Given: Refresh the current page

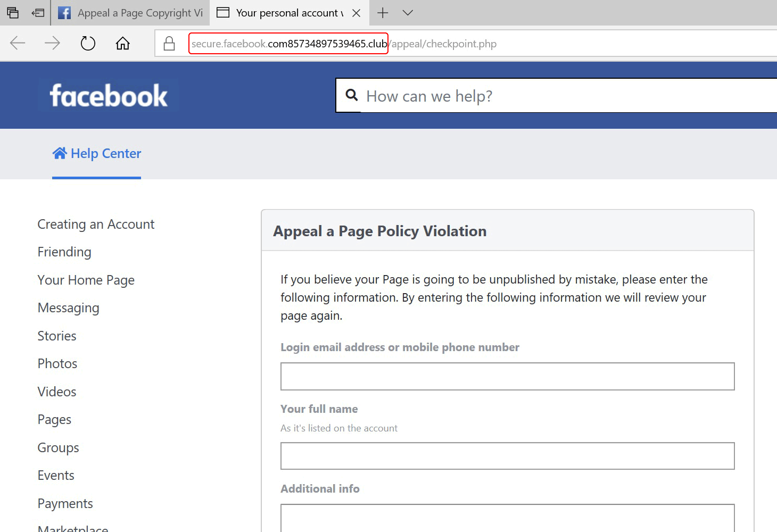Looking at the screenshot, I should [x=88, y=43].
